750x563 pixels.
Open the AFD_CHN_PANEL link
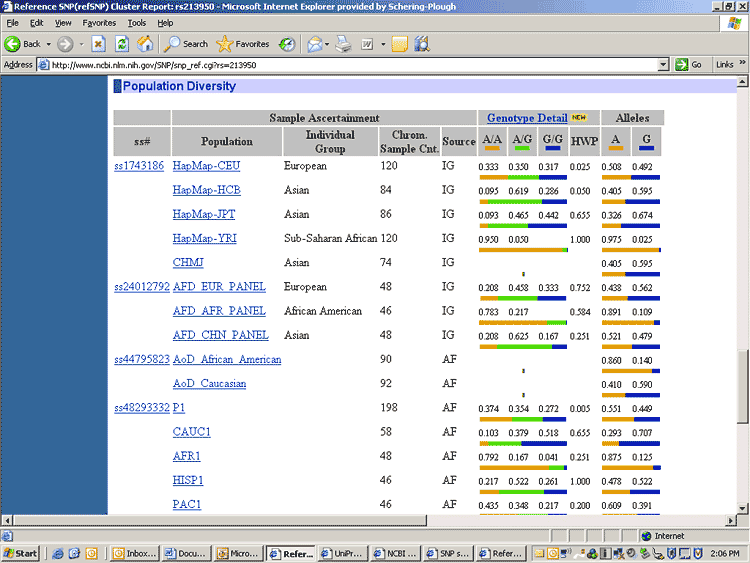221,335
